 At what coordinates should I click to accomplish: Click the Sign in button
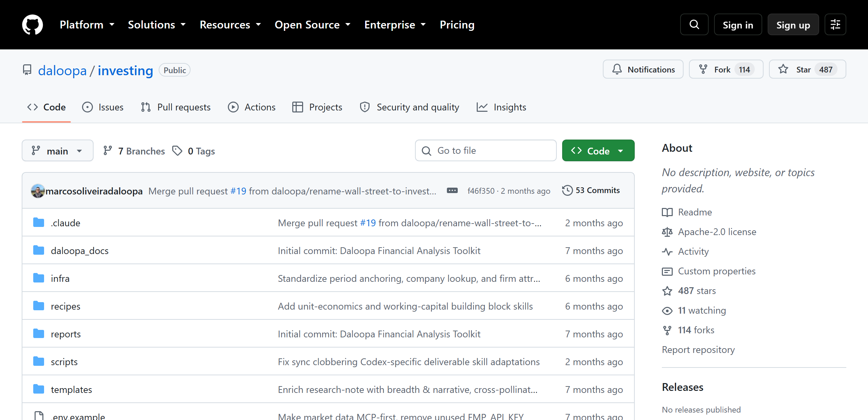738,24
